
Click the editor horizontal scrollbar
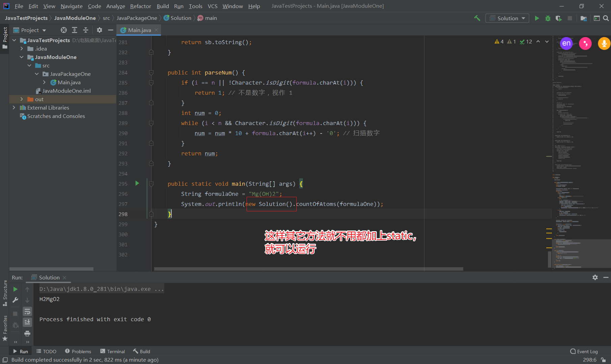308,269
